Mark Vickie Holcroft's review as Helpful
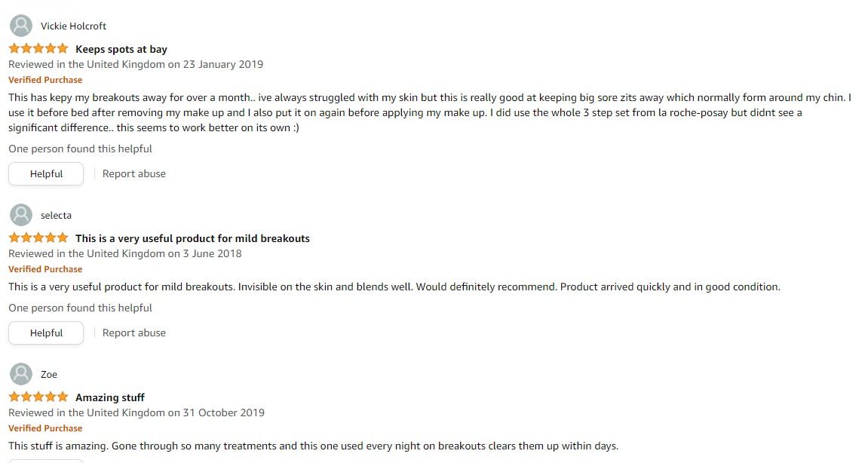The width and height of the screenshot is (868, 463). tap(46, 174)
